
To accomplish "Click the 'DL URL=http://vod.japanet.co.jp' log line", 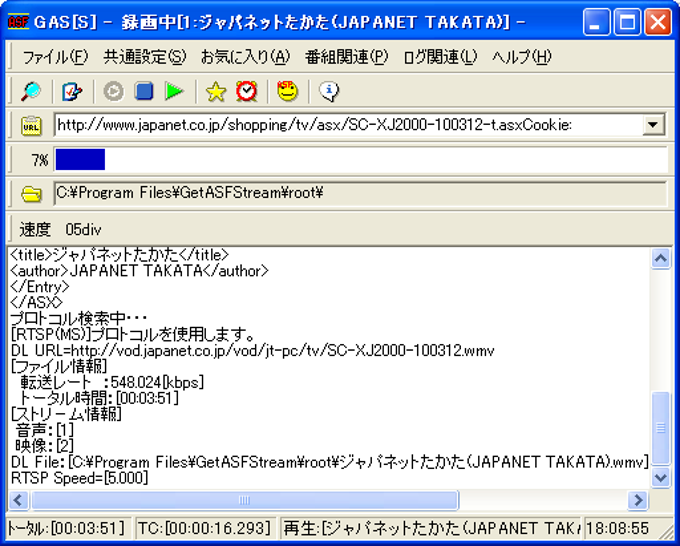I will click(x=252, y=350).
